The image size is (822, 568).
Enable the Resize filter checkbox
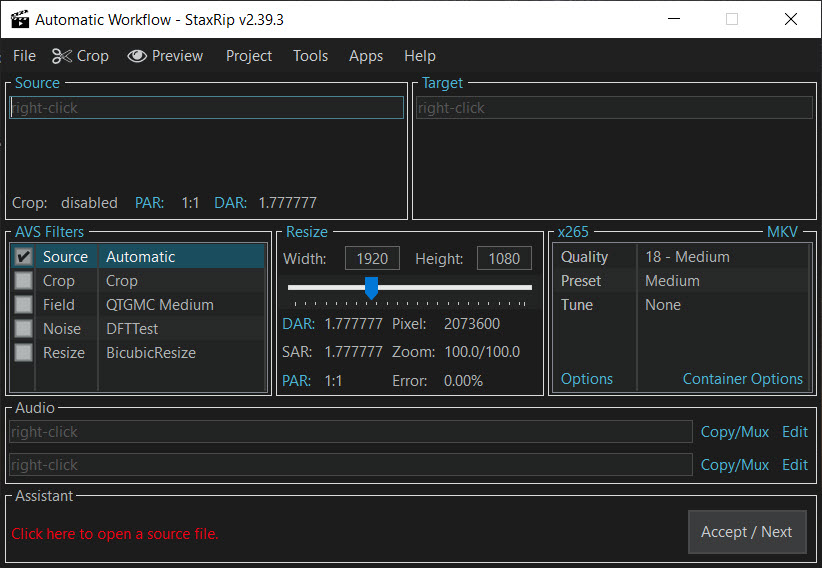pyautogui.click(x=23, y=352)
